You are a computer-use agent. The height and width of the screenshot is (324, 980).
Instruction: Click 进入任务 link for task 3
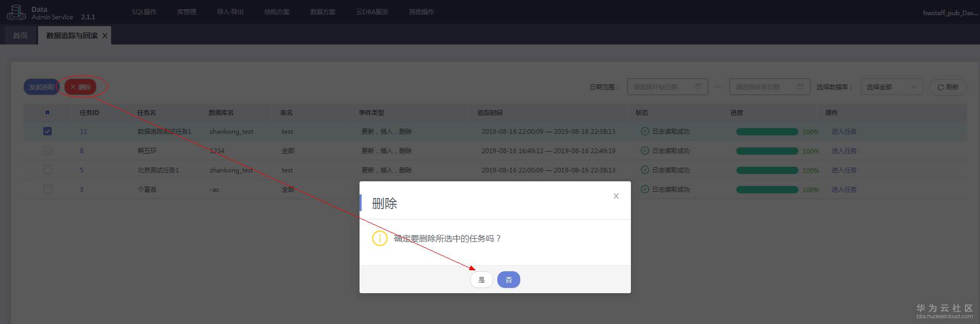click(x=844, y=190)
